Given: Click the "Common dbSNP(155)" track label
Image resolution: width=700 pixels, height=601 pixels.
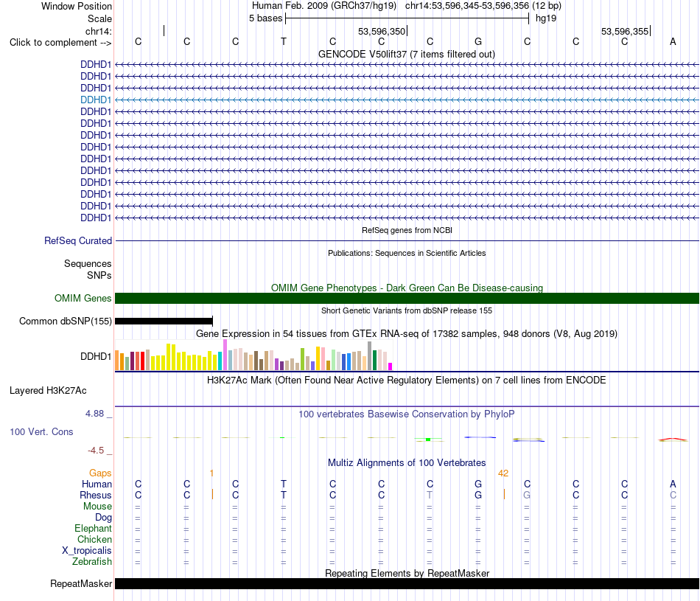Looking at the screenshot, I should 65,321.
